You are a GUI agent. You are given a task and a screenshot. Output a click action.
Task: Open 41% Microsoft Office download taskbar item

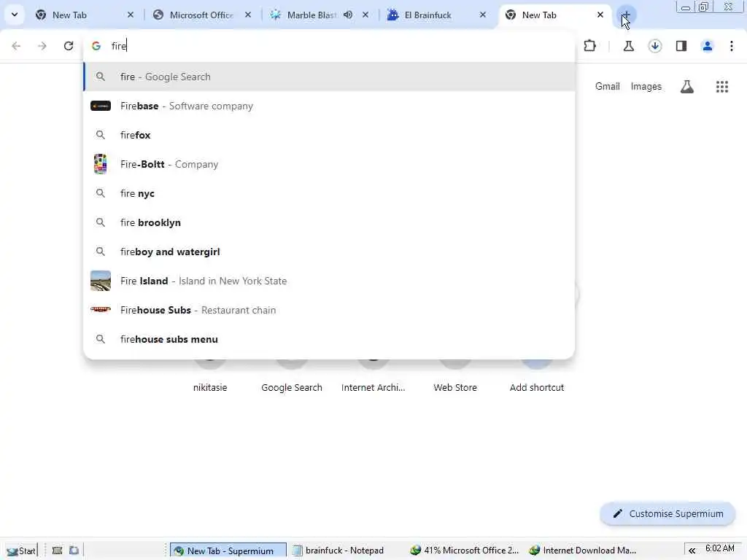point(465,551)
